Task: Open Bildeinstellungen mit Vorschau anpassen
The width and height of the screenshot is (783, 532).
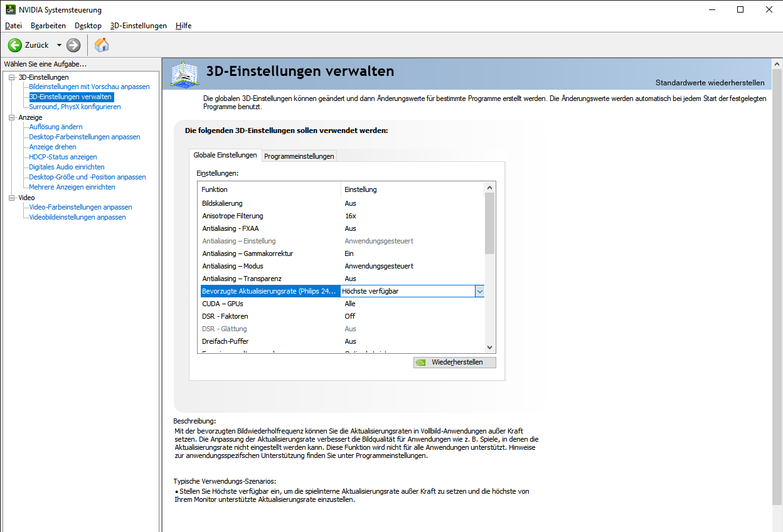Action: point(89,87)
